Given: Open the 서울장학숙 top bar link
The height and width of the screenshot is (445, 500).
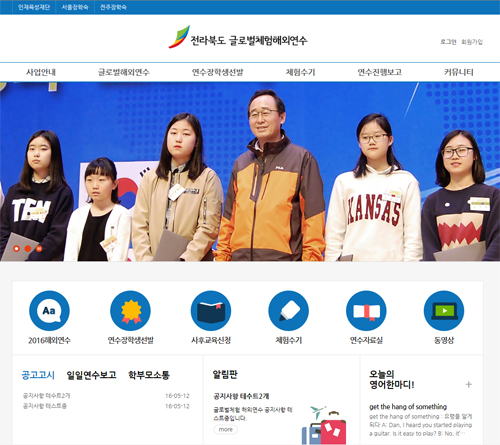Looking at the screenshot, I should click(75, 7).
